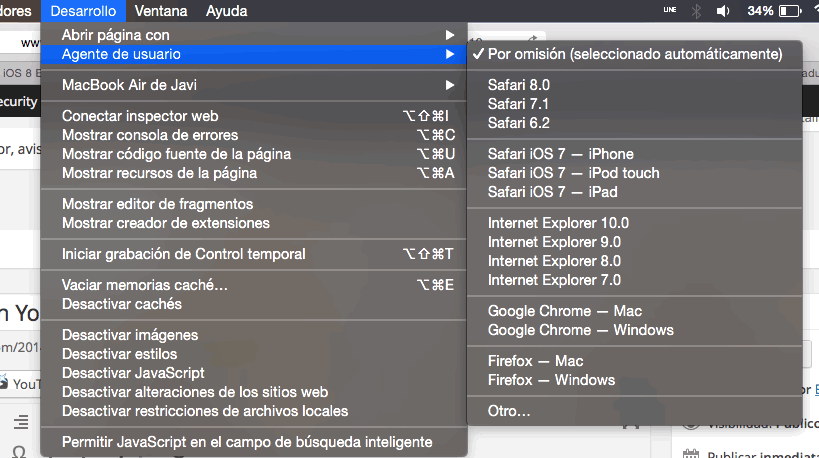
Task: Select Safari 6.2 user agent
Action: click(635, 123)
